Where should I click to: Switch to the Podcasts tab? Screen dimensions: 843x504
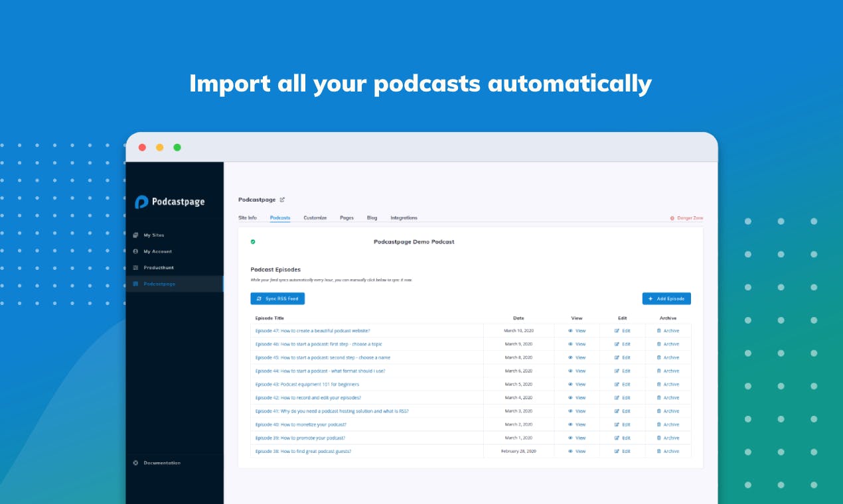(280, 218)
